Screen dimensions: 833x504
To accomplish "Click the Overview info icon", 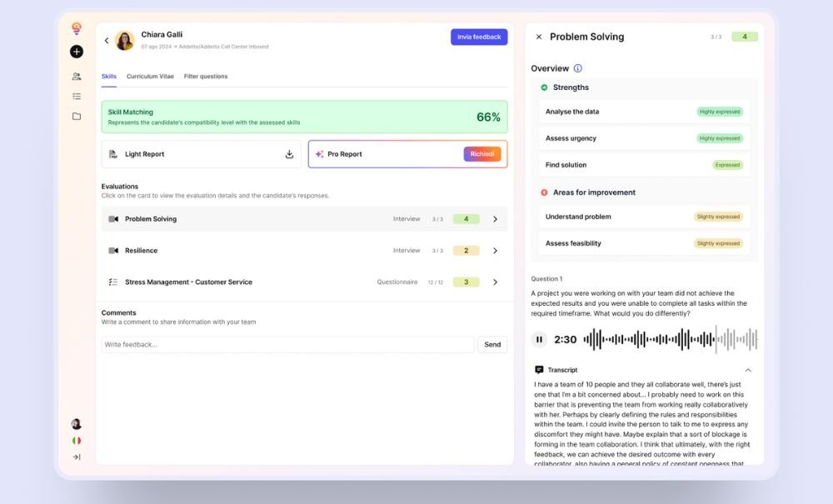I will pos(578,68).
